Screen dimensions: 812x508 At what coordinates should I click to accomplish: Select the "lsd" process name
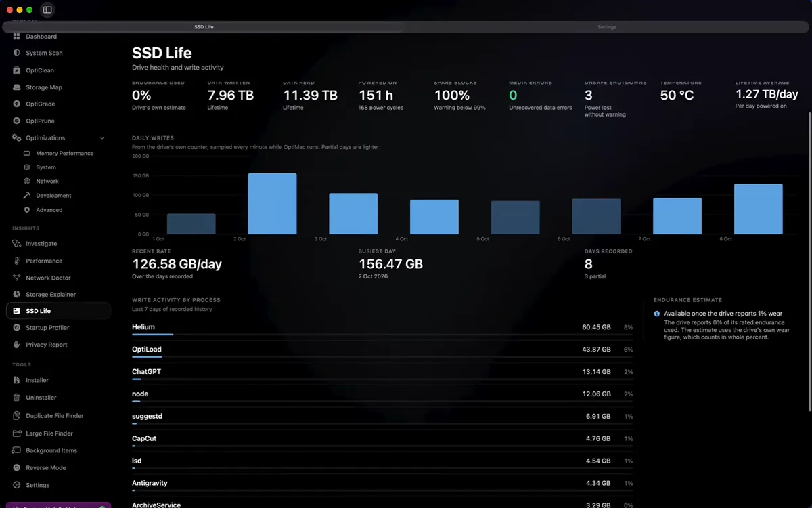pos(137,461)
